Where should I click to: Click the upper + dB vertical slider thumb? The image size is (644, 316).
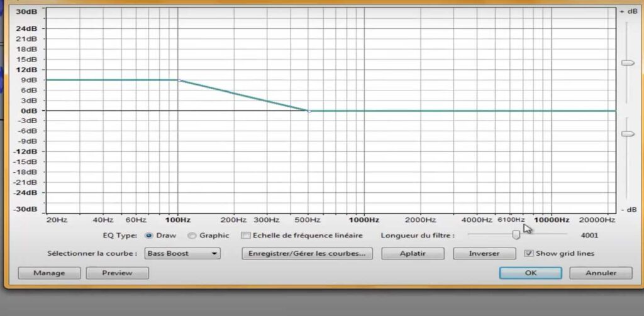[x=628, y=63]
